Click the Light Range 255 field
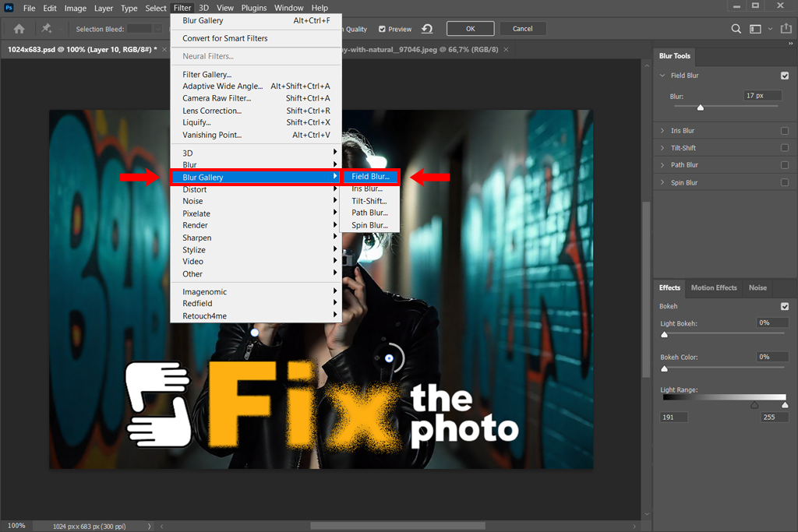798x532 pixels. 775,417
